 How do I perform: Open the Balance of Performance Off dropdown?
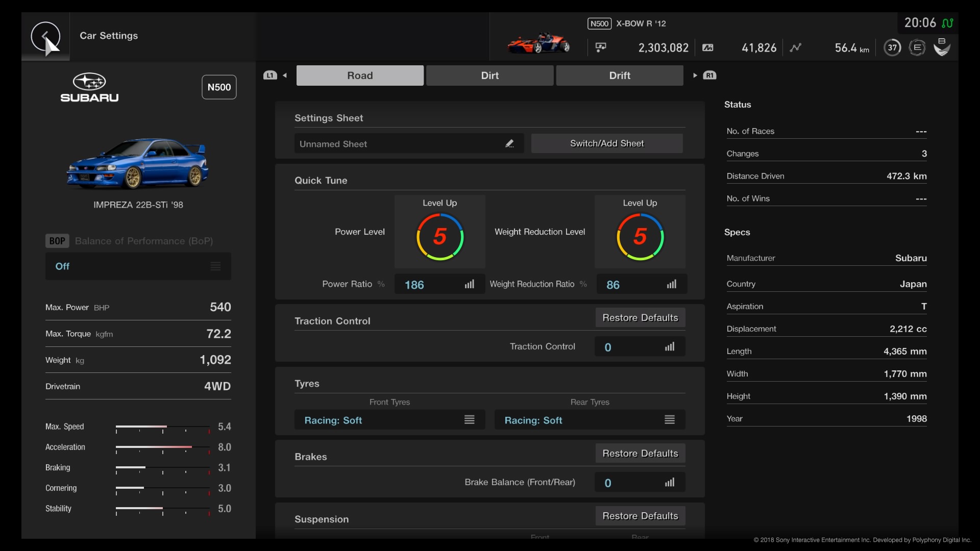[x=138, y=266]
